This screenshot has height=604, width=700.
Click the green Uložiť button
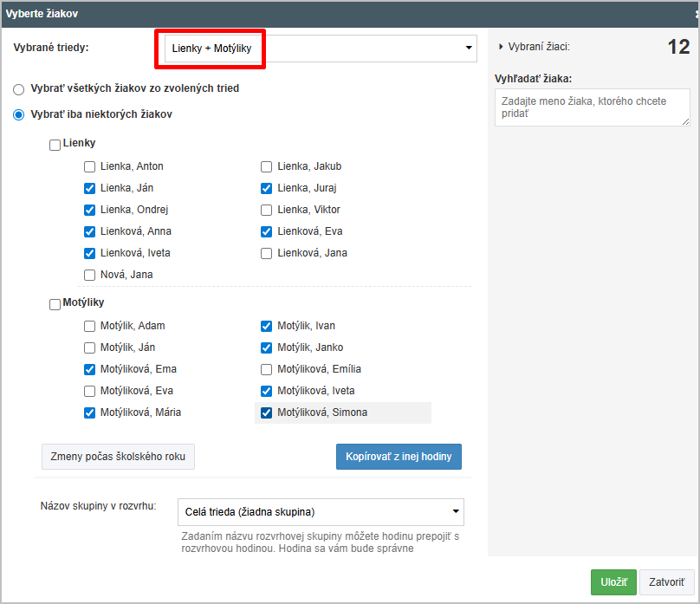[613, 582]
